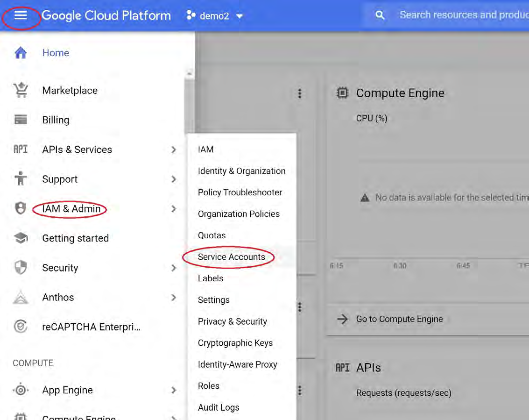Open the three-dot menu next to Compute Engine card
Screen dimensions: 529x420
300,93
